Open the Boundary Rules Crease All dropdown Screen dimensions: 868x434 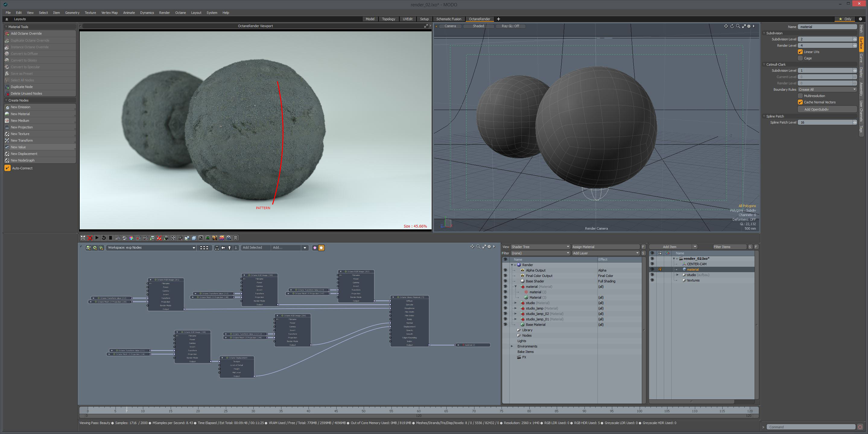[827, 90]
